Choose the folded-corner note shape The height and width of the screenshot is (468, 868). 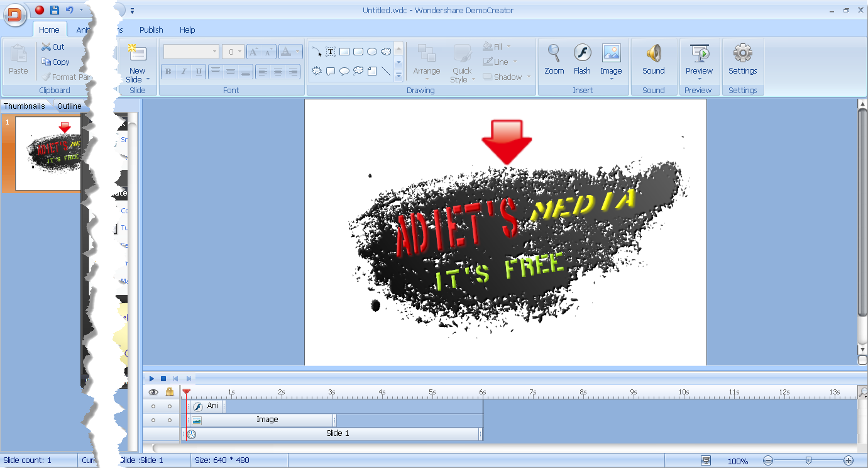click(x=372, y=71)
